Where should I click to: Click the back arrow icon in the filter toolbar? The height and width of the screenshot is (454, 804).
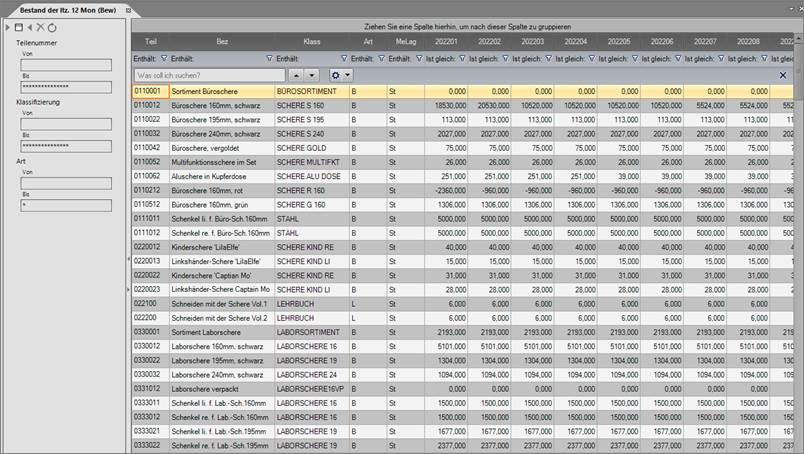(29, 27)
